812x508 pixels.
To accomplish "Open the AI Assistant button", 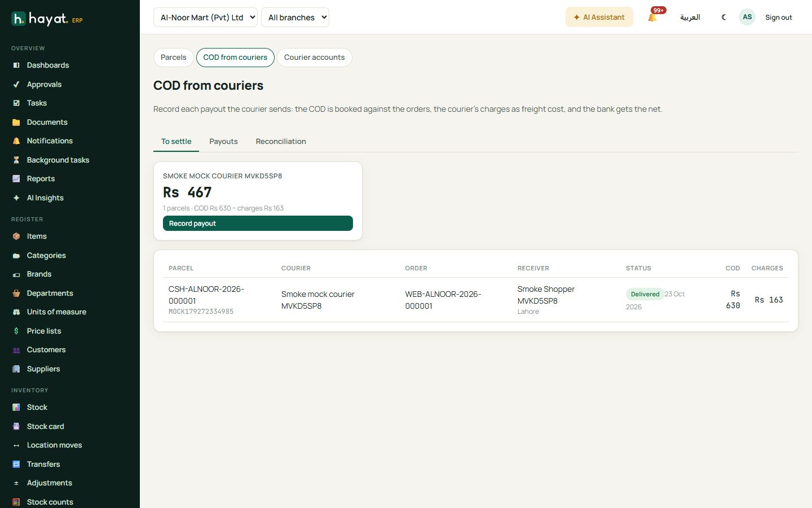I will [x=599, y=17].
